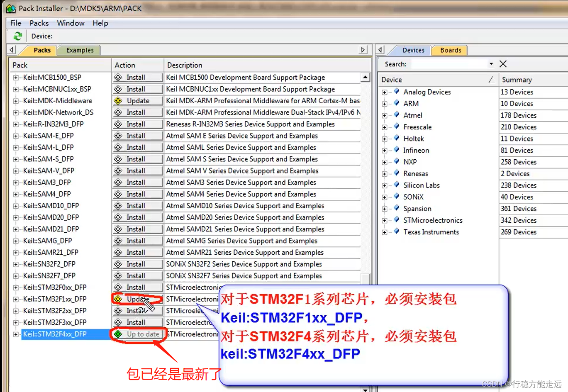This screenshot has width=568, height=392.
Task: Click the '342 Devices' summary cell
Action: pos(519,220)
